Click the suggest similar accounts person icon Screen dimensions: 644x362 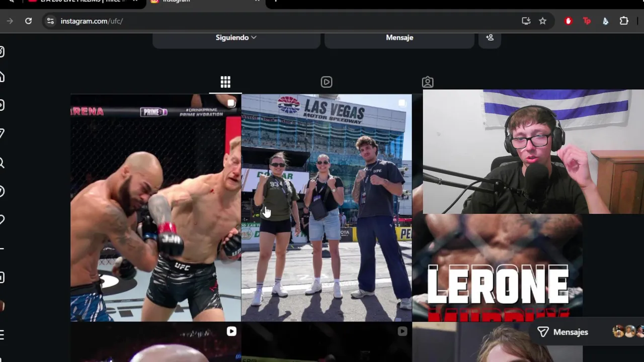[490, 38]
